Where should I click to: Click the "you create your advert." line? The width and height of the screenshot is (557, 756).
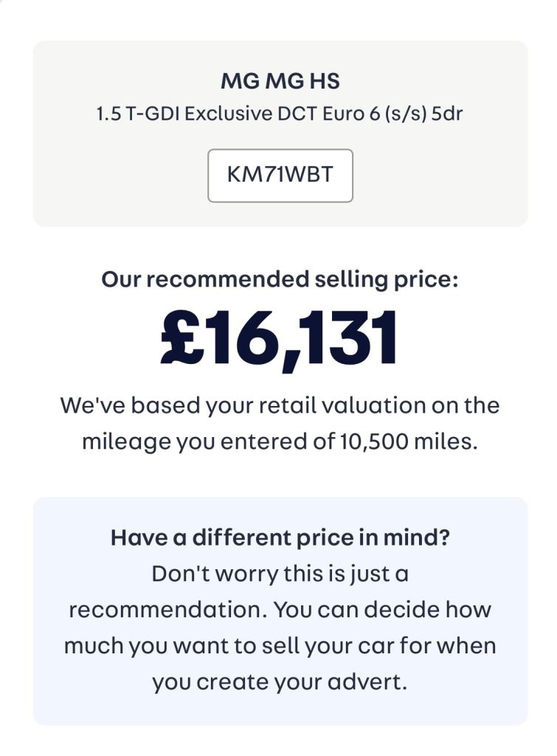tap(280, 681)
